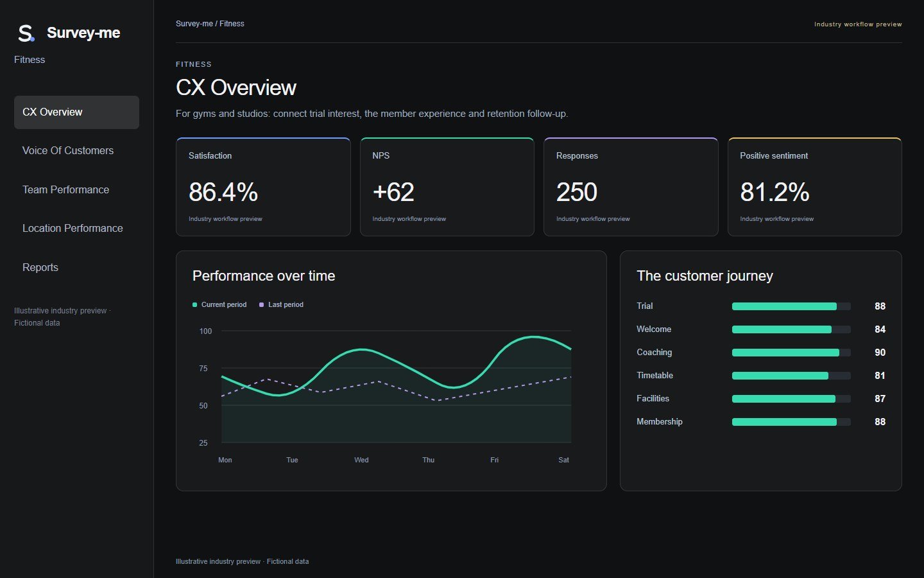Image resolution: width=924 pixels, height=578 pixels.
Task: Toggle the Last period legend item
Action: pyautogui.click(x=281, y=305)
